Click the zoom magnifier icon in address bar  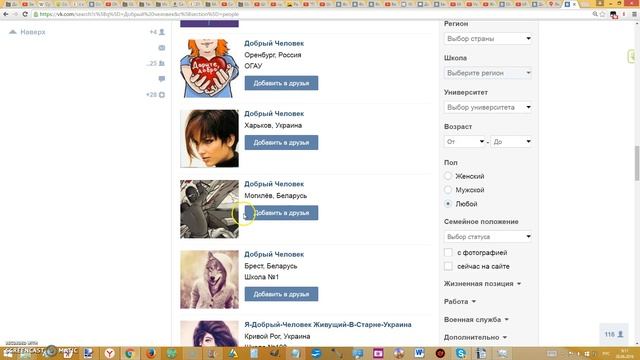pyautogui.click(x=595, y=14)
